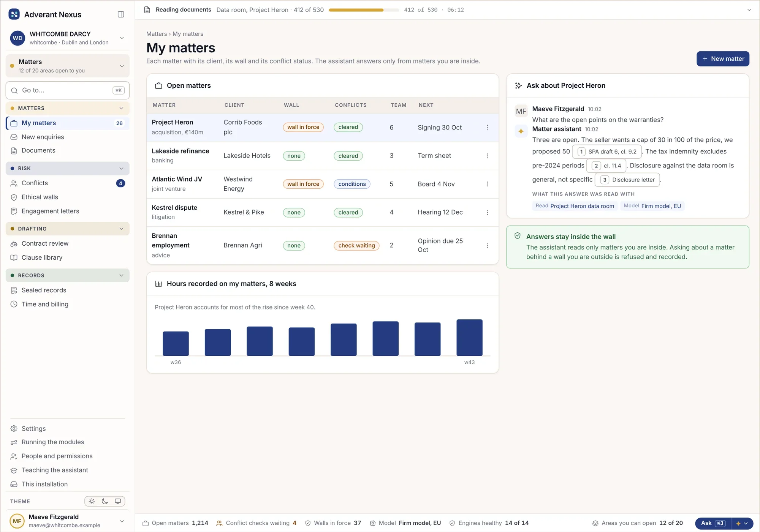
Task: Open the Maeve Fitzgerald account menu
Action: point(68,521)
